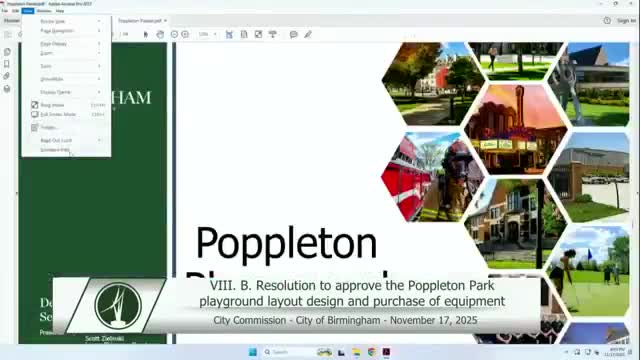Choose Full Screen Mode menu entry
Image resolution: width=640 pixels, height=360 pixels.
point(66,115)
